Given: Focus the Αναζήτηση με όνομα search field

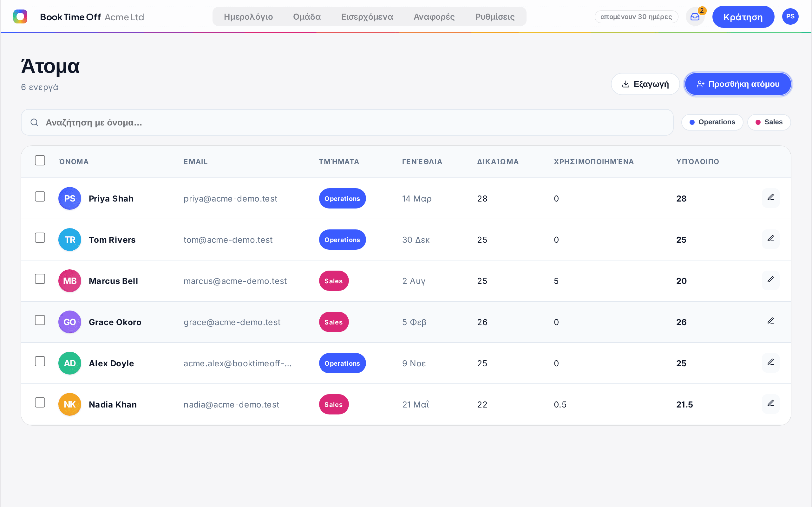Looking at the screenshot, I should coord(347,122).
